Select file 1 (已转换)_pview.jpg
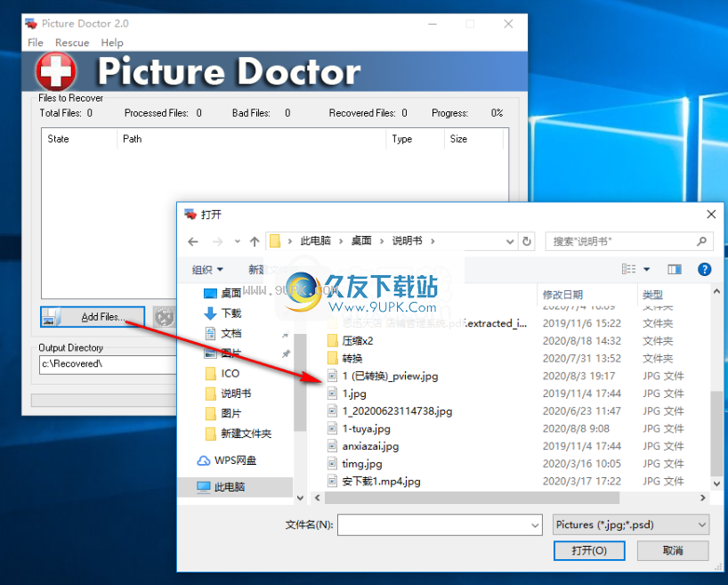Image resolution: width=728 pixels, height=585 pixels. [x=390, y=377]
